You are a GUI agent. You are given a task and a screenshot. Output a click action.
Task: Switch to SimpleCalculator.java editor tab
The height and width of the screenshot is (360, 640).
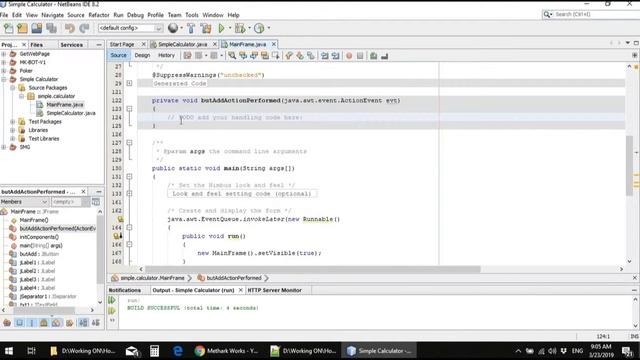tap(182, 44)
